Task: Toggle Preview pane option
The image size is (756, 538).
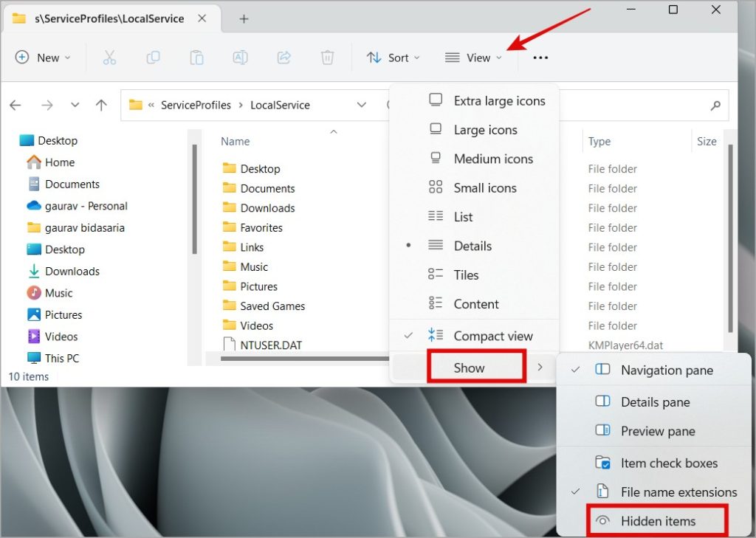Action: pos(654,431)
